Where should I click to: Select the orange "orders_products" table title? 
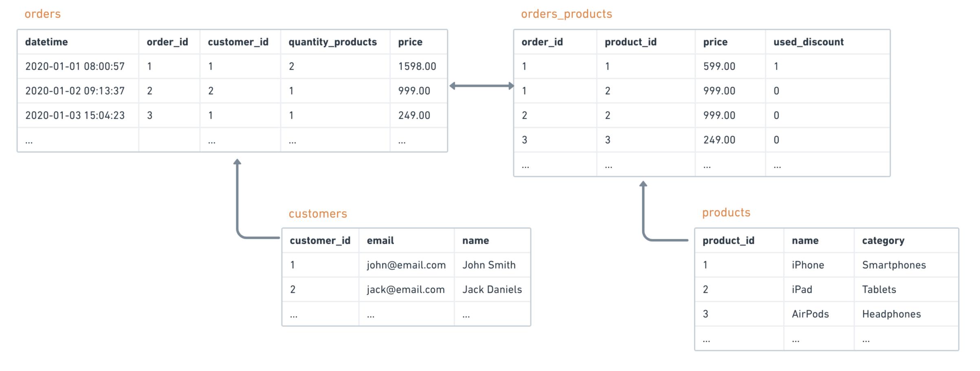[x=566, y=14]
